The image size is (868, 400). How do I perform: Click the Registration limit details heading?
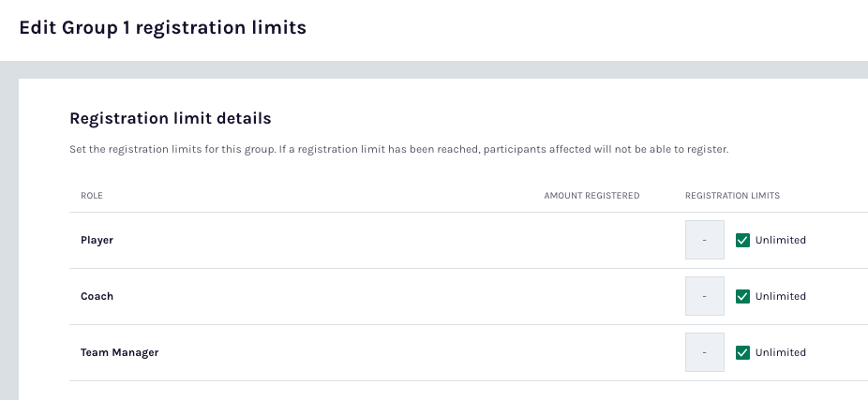coord(171,119)
